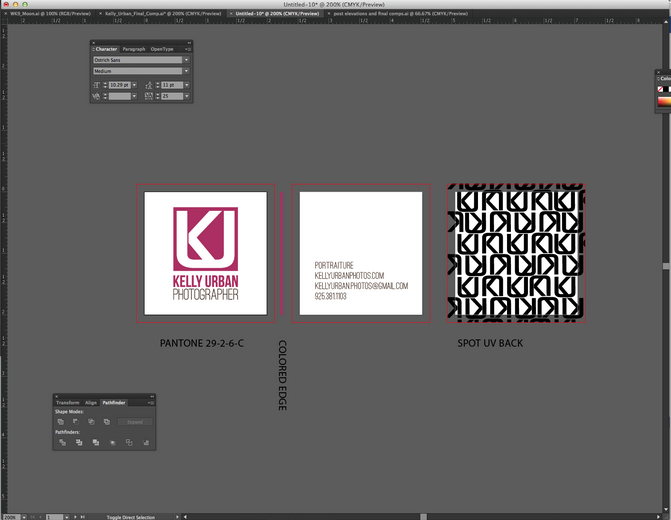Close the Character panel
671x520 pixels.
(94, 43)
